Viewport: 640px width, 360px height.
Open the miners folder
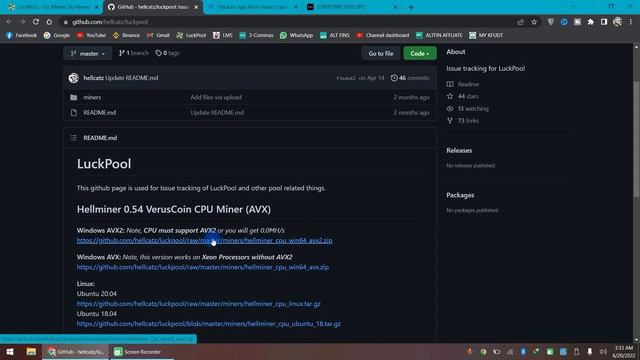pos(92,98)
